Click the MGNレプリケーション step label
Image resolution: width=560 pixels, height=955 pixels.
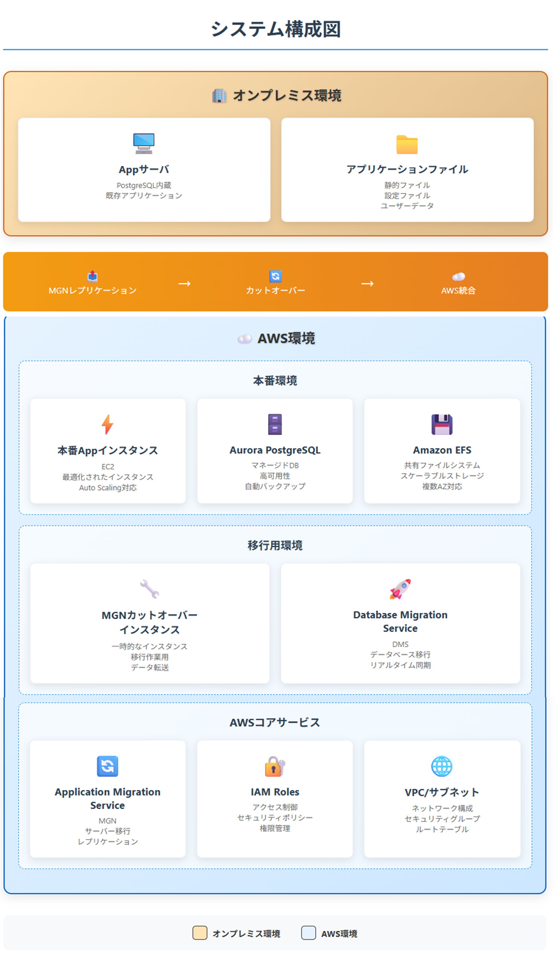(93, 291)
